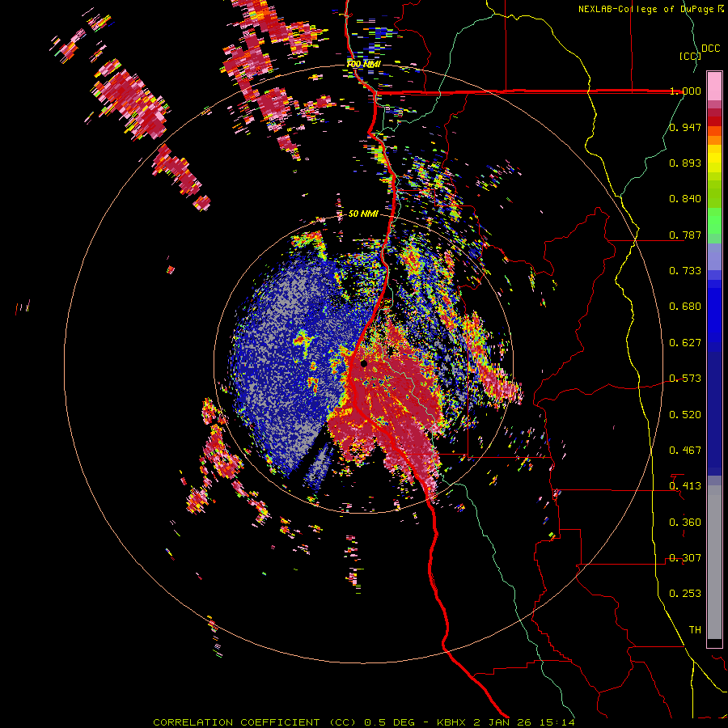Select the 0.840 legend value
This screenshot has height=728, width=728.
pyautogui.click(x=685, y=199)
